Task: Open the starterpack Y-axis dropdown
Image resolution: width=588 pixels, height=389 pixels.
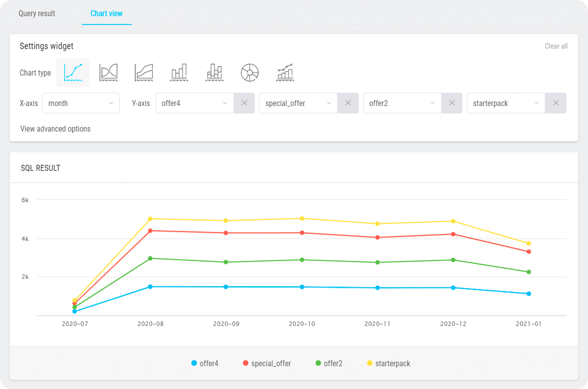Action: pyautogui.click(x=505, y=103)
